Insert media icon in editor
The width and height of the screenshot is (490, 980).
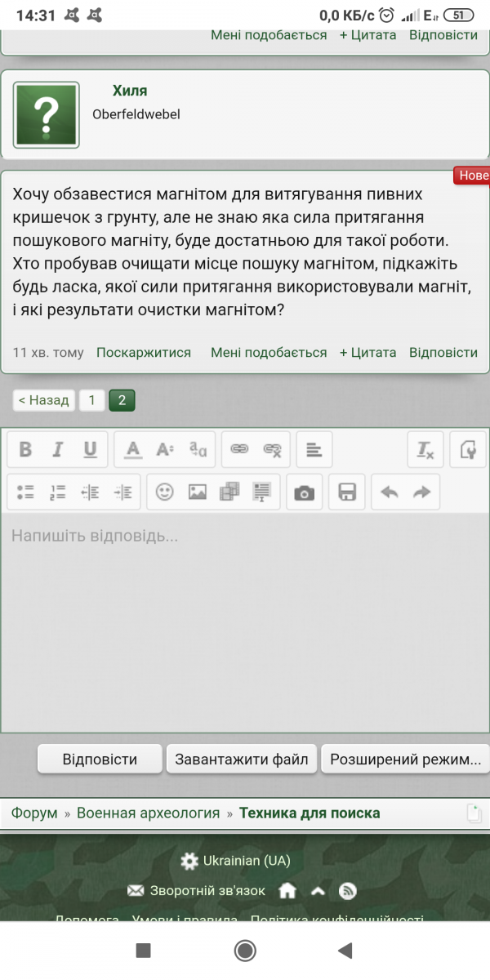pyautogui.click(x=230, y=492)
